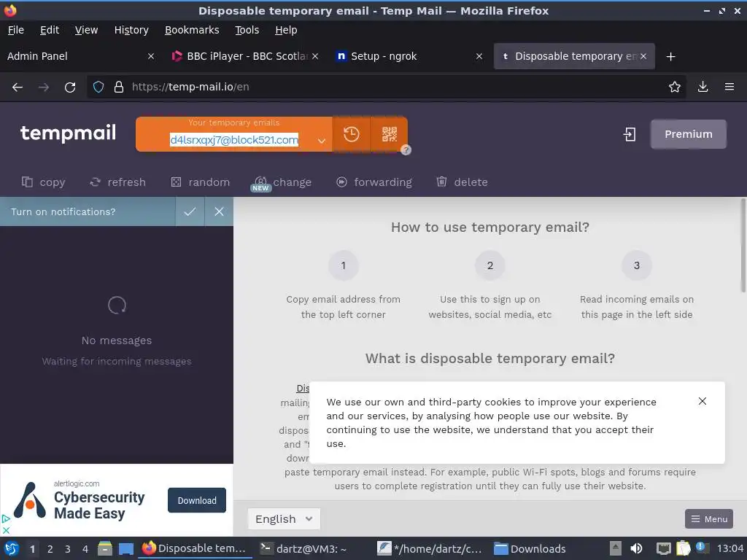Go back to the previous page
Viewport: 747px width, 560px height.
(x=18, y=87)
